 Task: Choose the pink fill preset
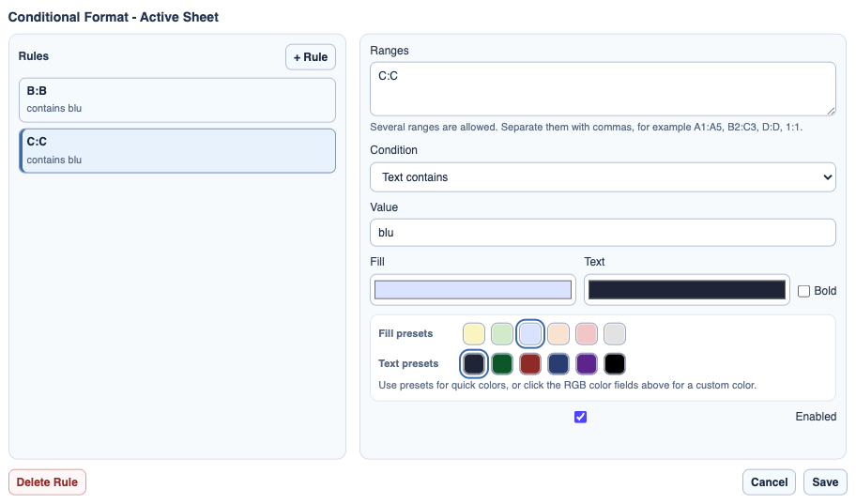click(587, 333)
